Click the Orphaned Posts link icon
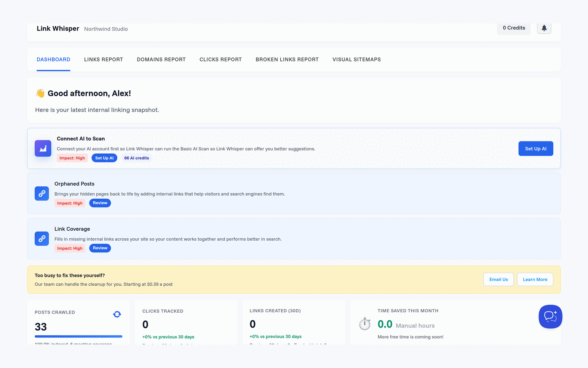This screenshot has height=368, width=588. 42,193
